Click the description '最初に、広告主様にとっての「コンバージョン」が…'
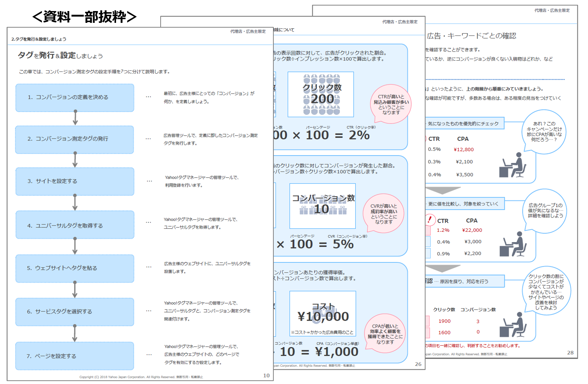Screen dimensions: 588x384 point(209,97)
